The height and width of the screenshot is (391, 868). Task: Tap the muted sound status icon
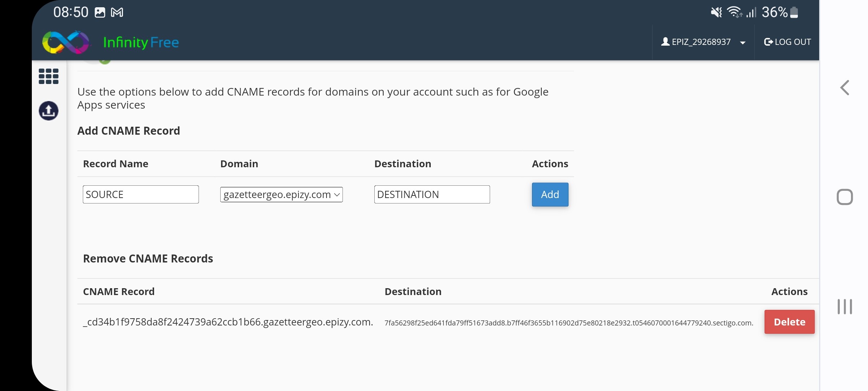[x=716, y=12]
